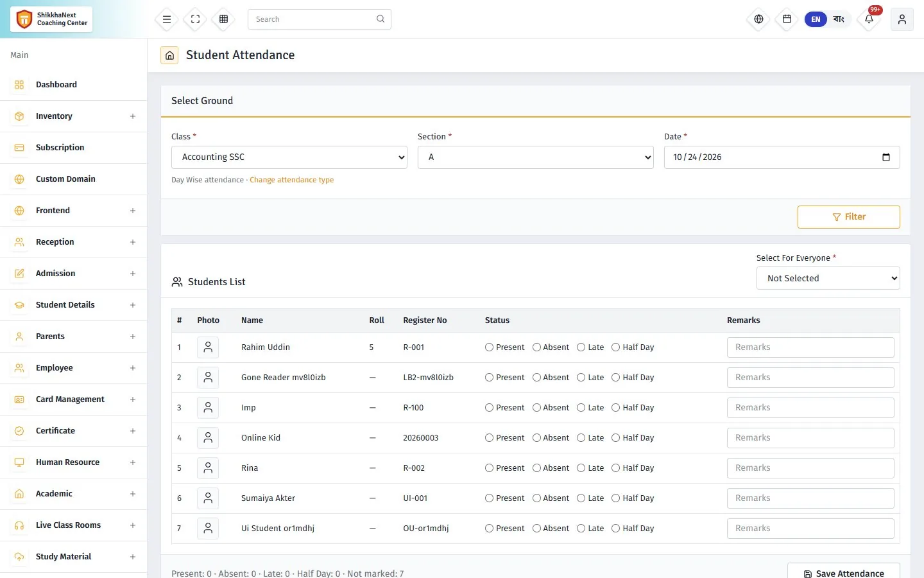Image resolution: width=924 pixels, height=578 pixels.
Task: Open user profile icon at top right
Action: [x=902, y=19]
